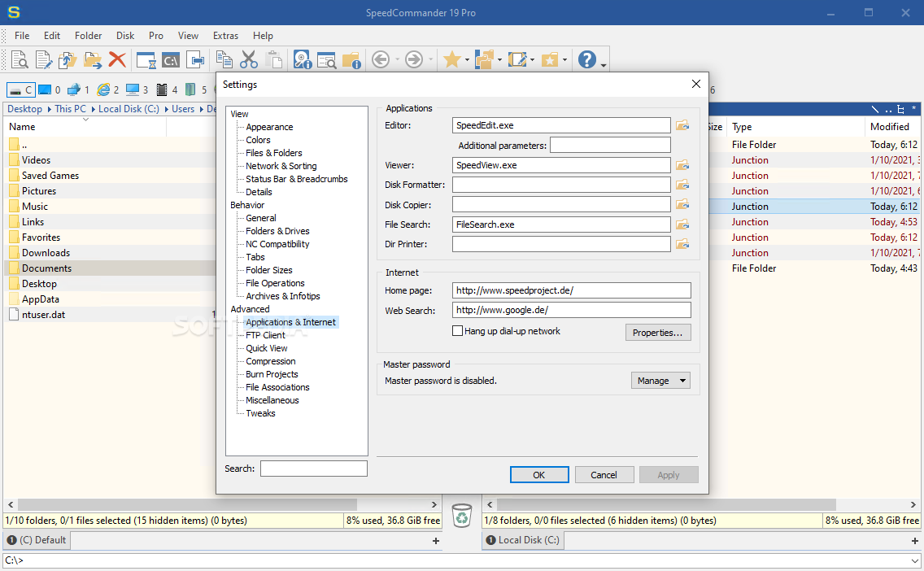Select drive C button in drive bar
This screenshot has height=571, width=924.
coord(21,89)
